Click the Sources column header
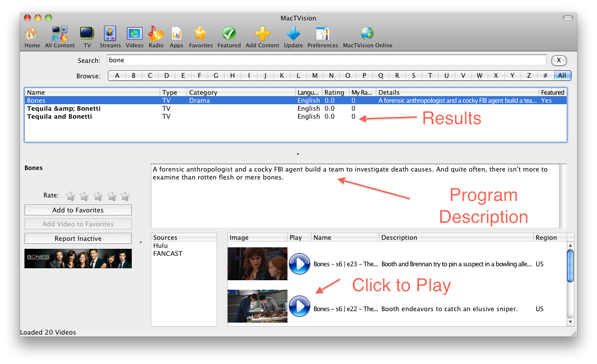The image size is (597, 364). [184, 237]
